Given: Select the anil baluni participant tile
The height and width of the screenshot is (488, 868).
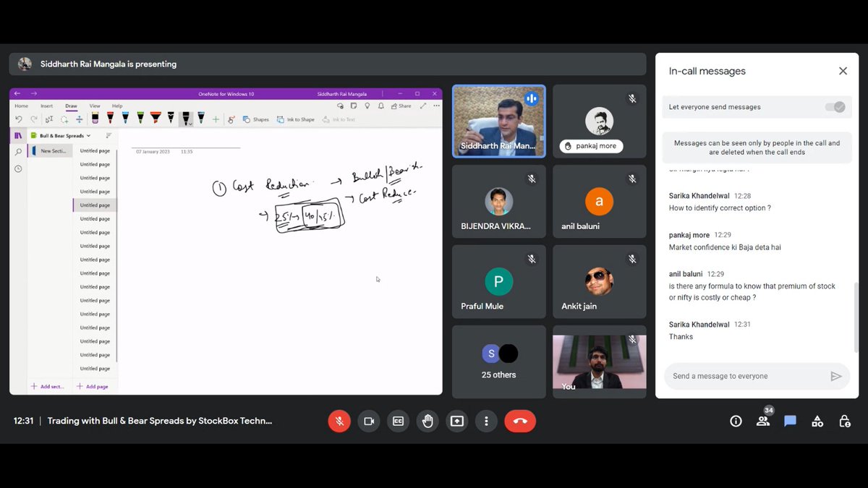Looking at the screenshot, I should tap(599, 201).
